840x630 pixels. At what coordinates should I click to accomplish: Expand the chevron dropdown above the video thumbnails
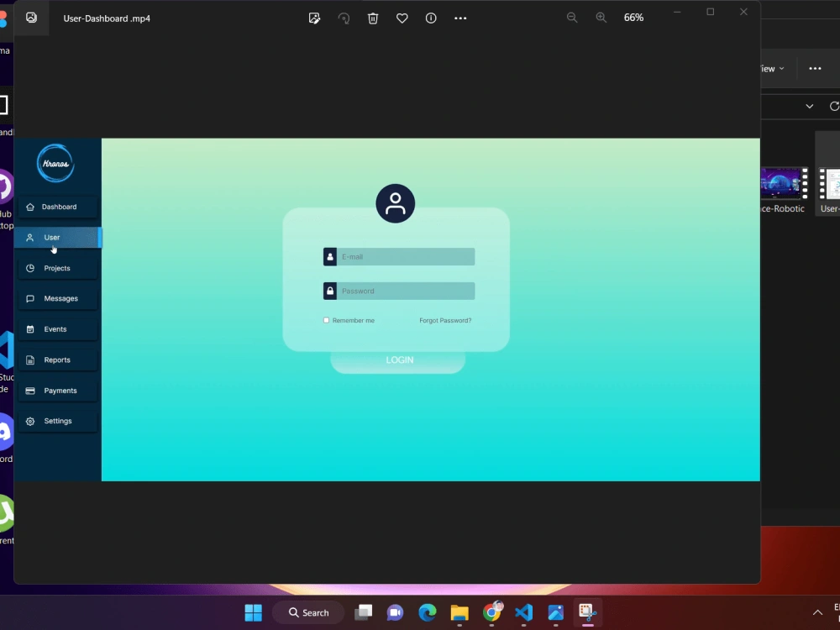(809, 106)
